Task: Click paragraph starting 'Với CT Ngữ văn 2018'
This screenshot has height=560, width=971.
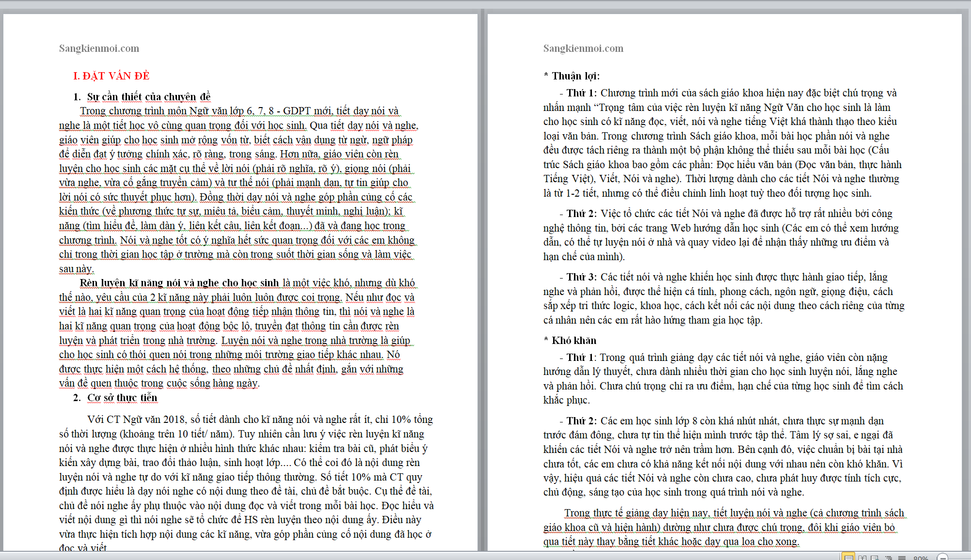Action: click(x=246, y=484)
